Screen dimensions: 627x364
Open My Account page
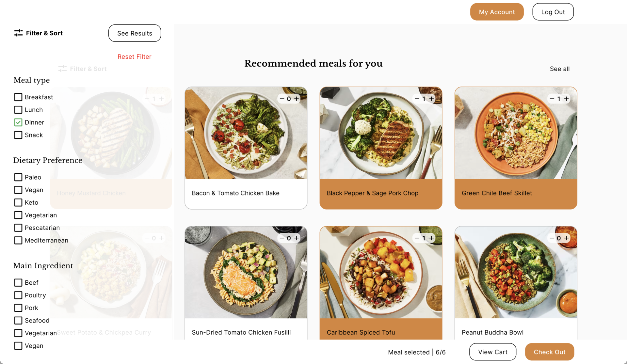(x=497, y=12)
